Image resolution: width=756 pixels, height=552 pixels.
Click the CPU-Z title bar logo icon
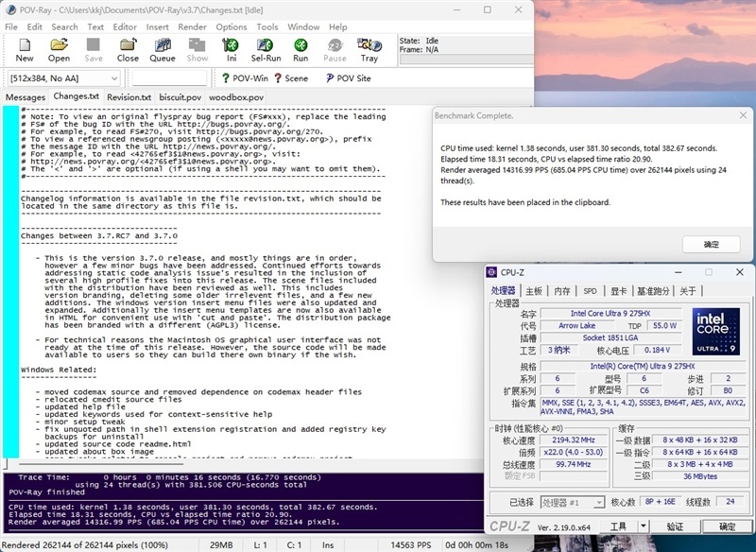click(491, 272)
